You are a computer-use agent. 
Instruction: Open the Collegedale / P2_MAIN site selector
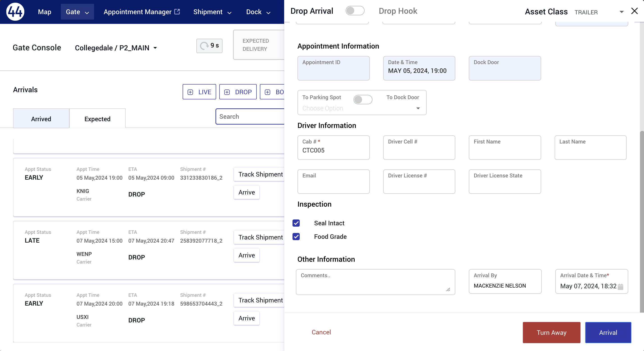(x=116, y=48)
